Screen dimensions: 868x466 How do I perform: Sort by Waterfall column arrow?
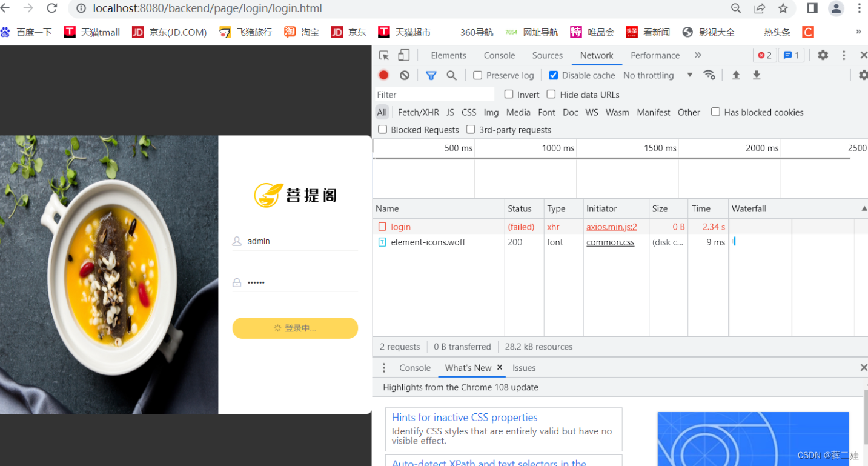click(x=863, y=208)
